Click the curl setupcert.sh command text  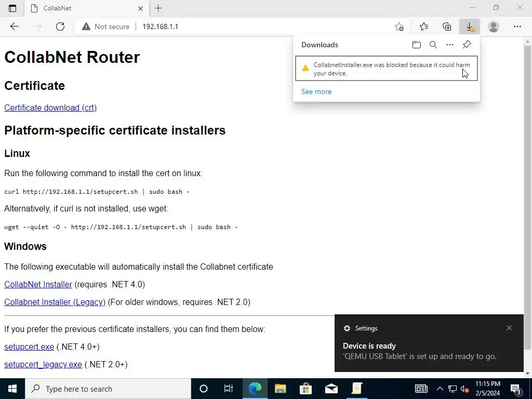coord(97,192)
